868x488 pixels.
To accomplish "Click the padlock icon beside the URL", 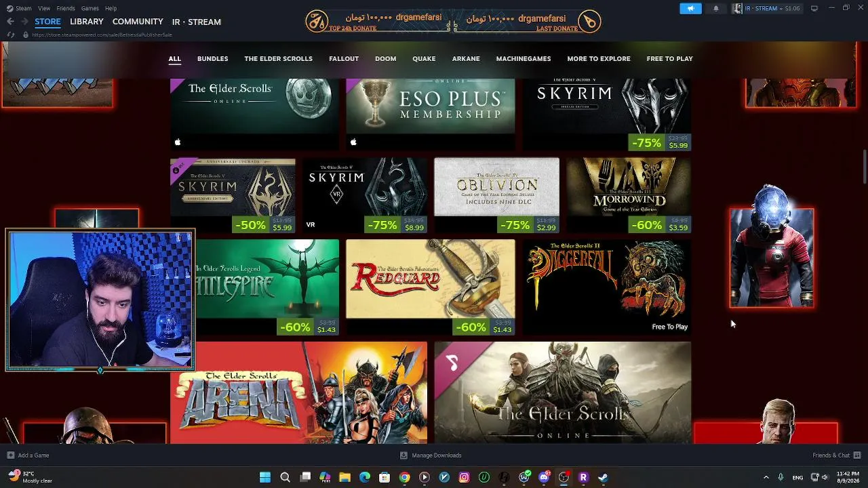I will (x=26, y=35).
